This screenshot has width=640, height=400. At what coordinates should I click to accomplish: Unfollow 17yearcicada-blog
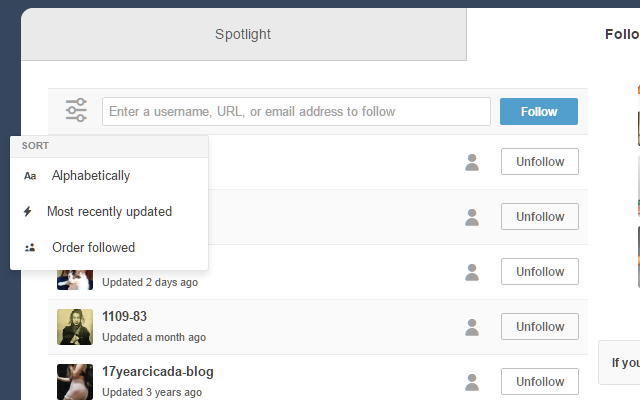tap(540, 382)
